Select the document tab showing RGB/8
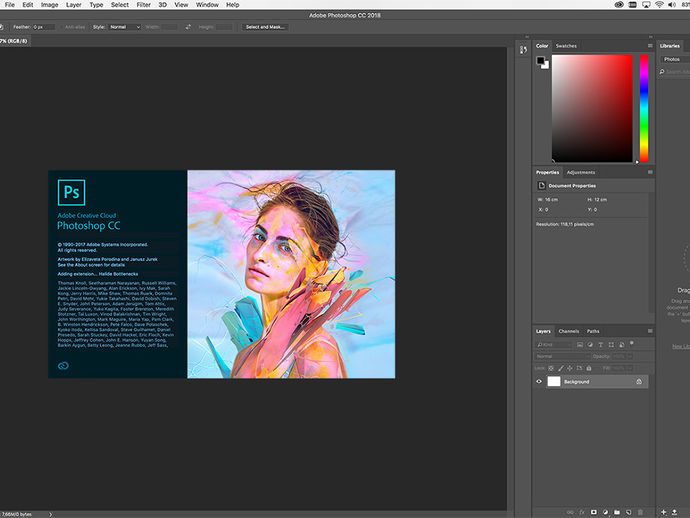 coord(15,41)
